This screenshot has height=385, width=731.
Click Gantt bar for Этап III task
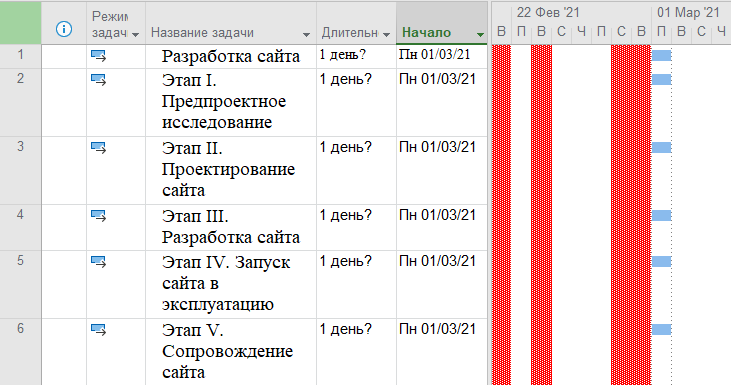pos(662,216)
